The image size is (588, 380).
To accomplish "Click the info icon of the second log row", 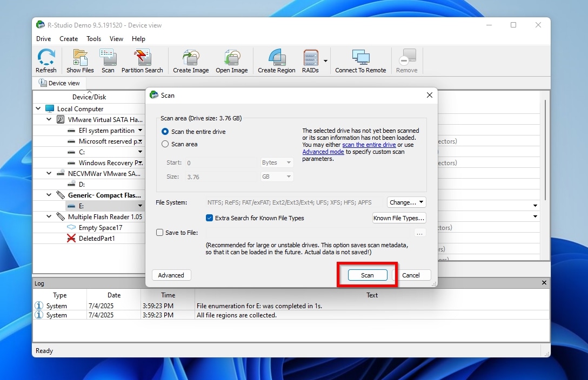I will [38, 315].
